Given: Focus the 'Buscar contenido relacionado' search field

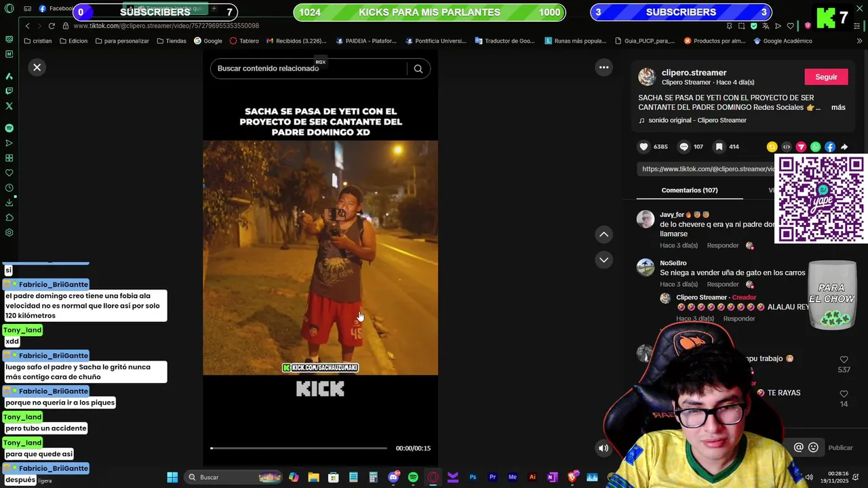Looking at the screenshot, I should pyautogui.click(x=309, y=68).
